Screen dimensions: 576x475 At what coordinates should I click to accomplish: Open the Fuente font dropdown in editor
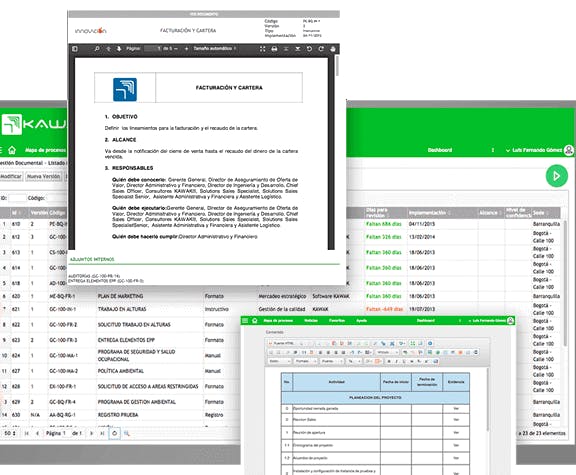pos(332,361)
